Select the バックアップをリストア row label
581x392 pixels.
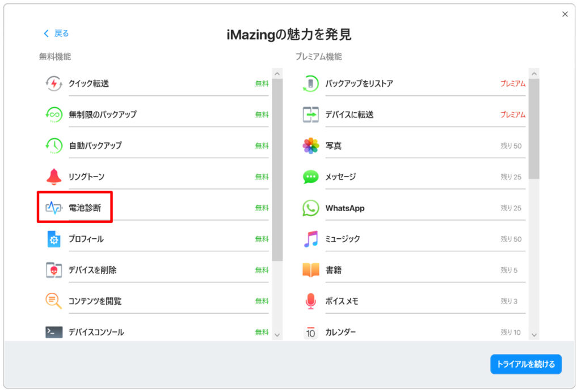click(x=359, y=83)
